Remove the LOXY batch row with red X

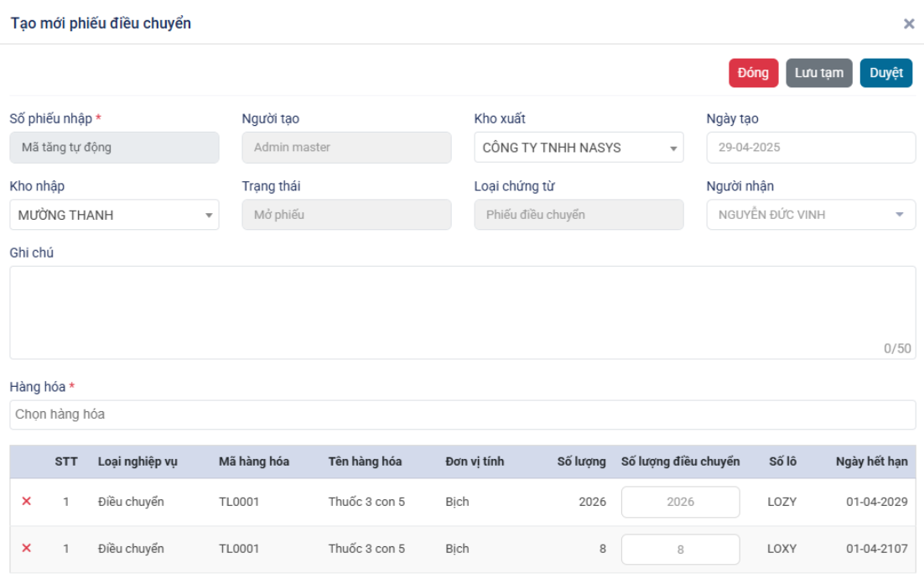coord(26,549)
